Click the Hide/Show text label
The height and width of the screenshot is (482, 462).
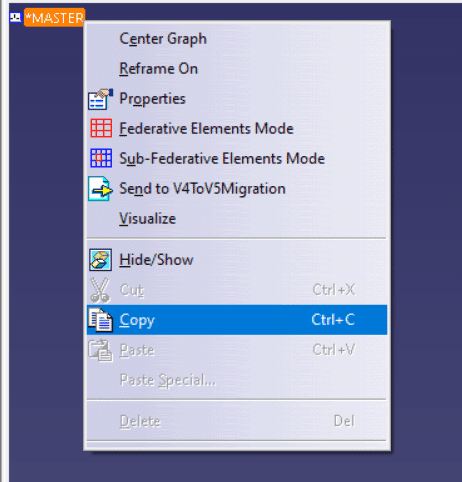pos(156,260)
